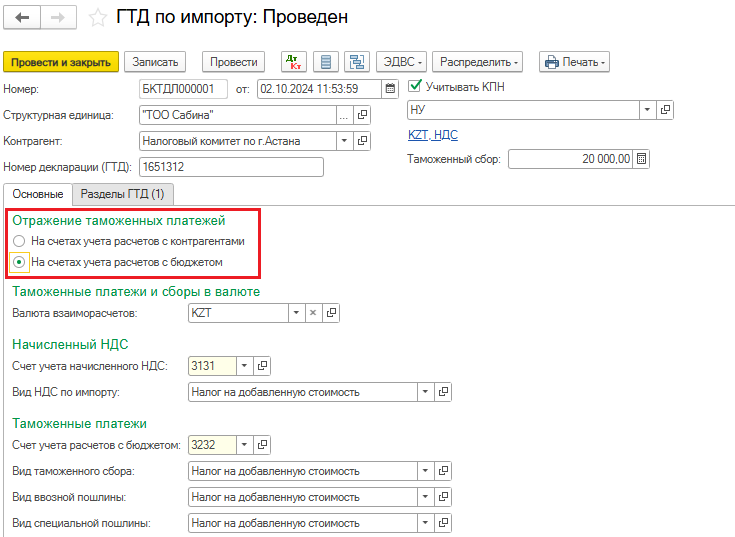The height and width of the screenshot is (537, 735).
Task: Switch to the Основные tab
Action: [38, 194]
